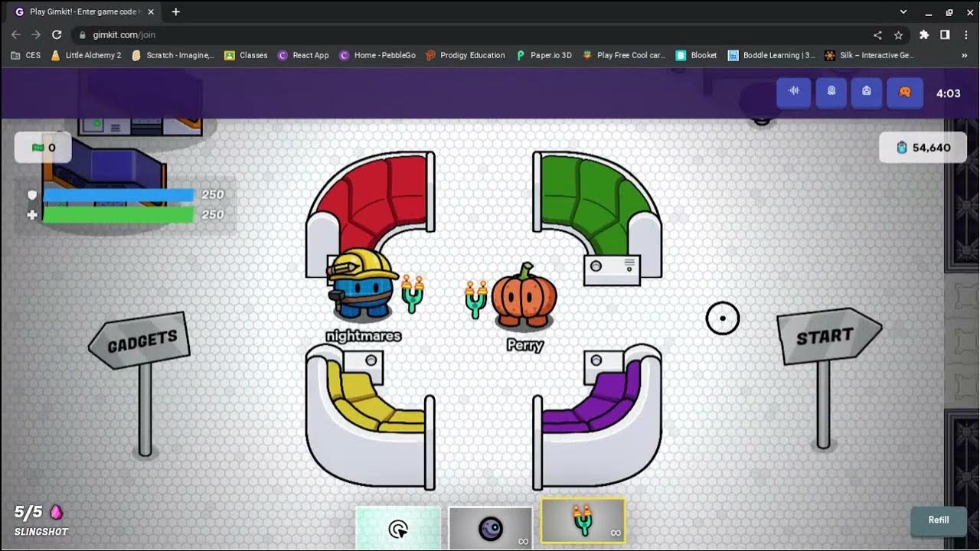This screenshot has width=980, height=551.
Task: Click the site lock icon
Action: point(83,34)
